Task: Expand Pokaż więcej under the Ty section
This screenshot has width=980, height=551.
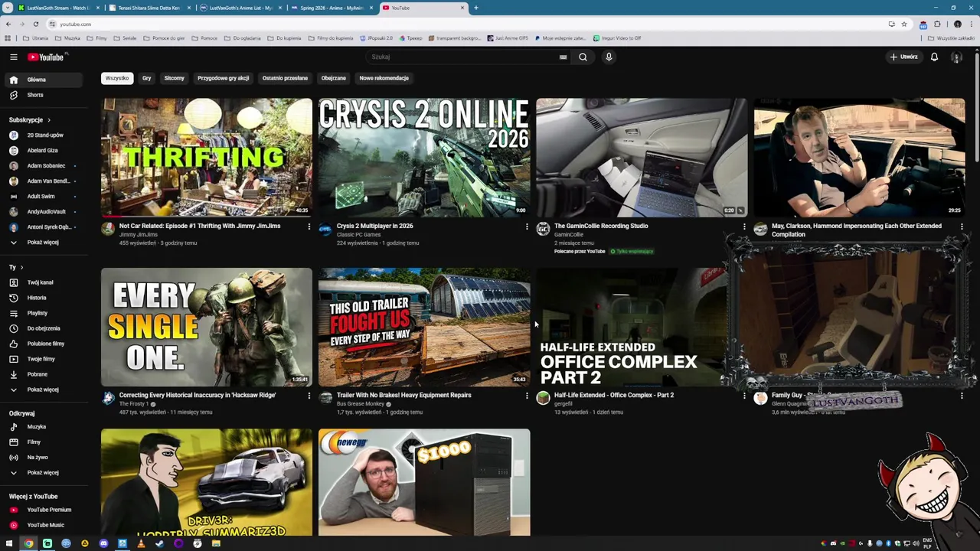Action: (44, 390)
